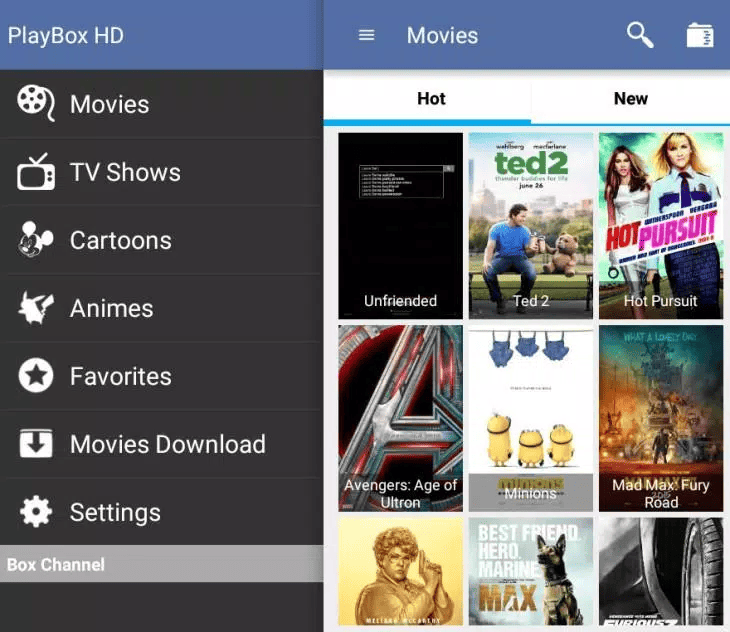Open the zipped folder icon
This screenshot has width=730, height=632.
click(700, 35)
